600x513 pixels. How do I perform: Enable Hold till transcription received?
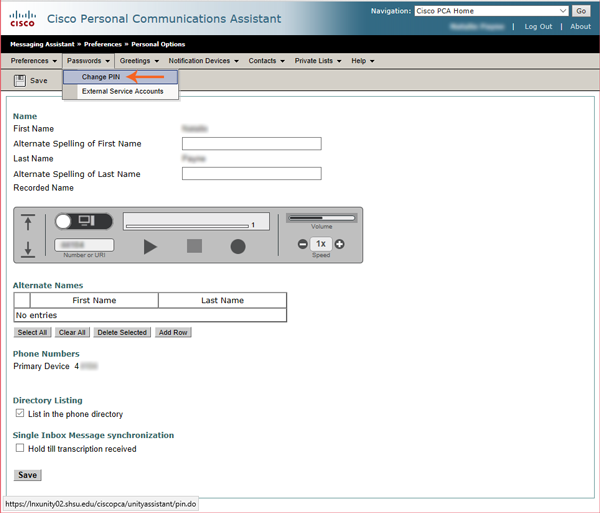[20, 449]
